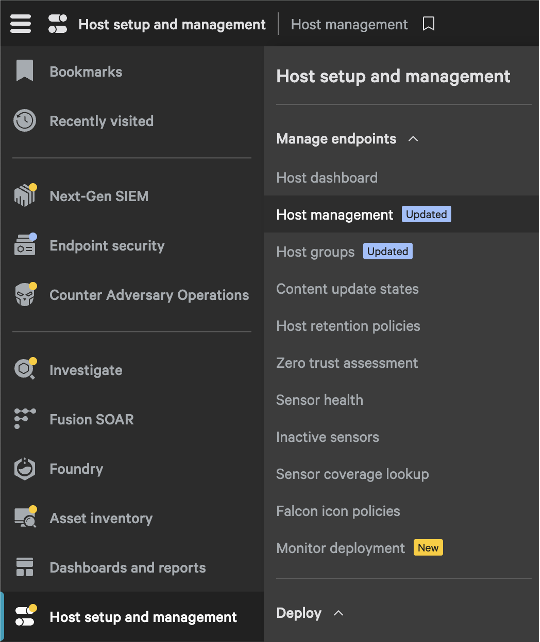Click the Recently visited clock icon
The image size is (540, 642).
pyautogui.click(x=25, y=120)
